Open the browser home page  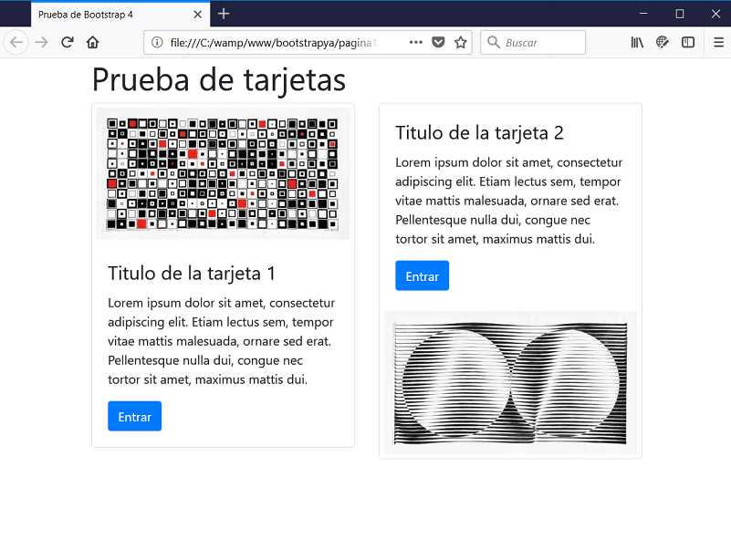pyautogui.click(x=93, y=42)
